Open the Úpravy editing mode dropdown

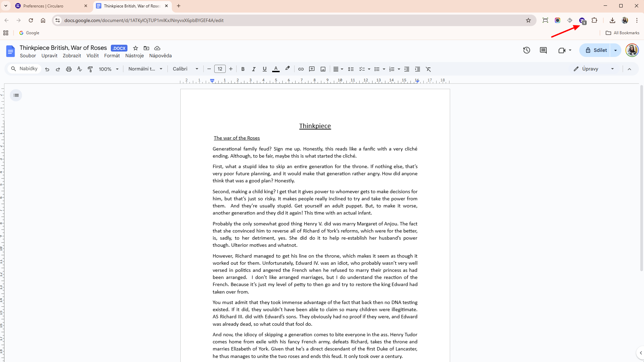click(594, 69)
